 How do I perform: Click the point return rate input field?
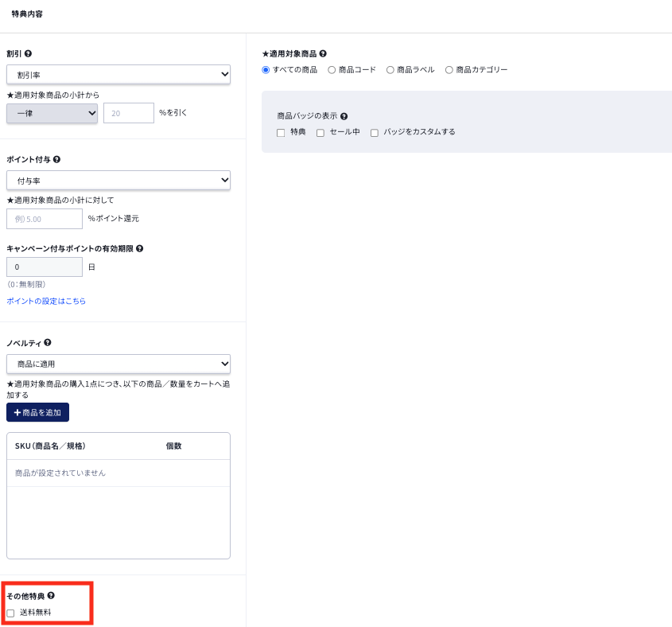click(45, 219)
